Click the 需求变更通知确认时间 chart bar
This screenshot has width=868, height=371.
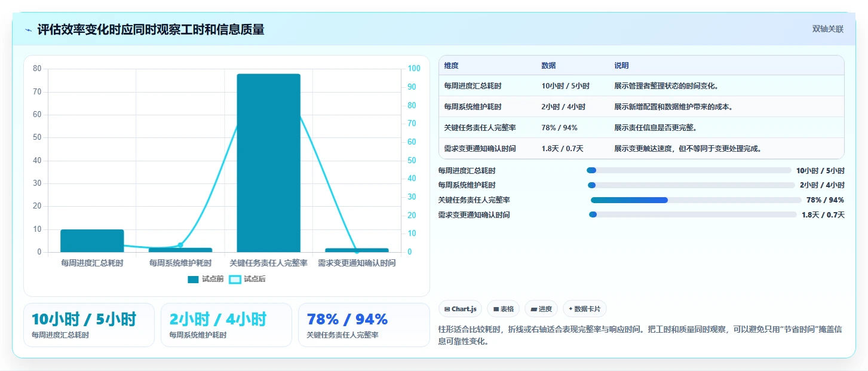tap(357, 250)
